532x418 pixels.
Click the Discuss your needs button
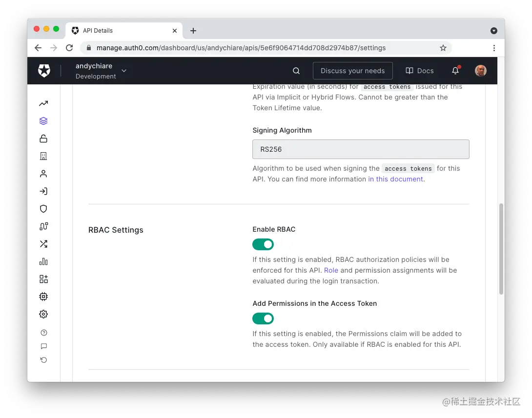(x=352, y=70)
